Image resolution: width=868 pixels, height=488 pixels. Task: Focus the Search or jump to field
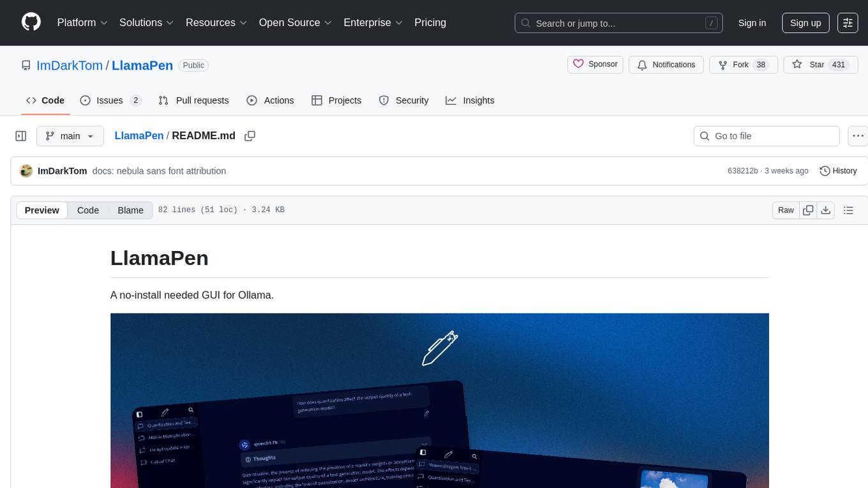619,23
